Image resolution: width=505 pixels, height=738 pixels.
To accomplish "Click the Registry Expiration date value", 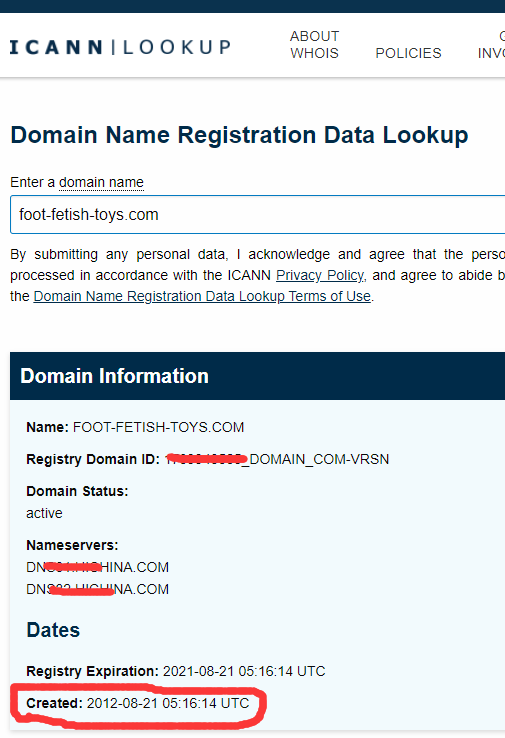I will coord(244,671).
